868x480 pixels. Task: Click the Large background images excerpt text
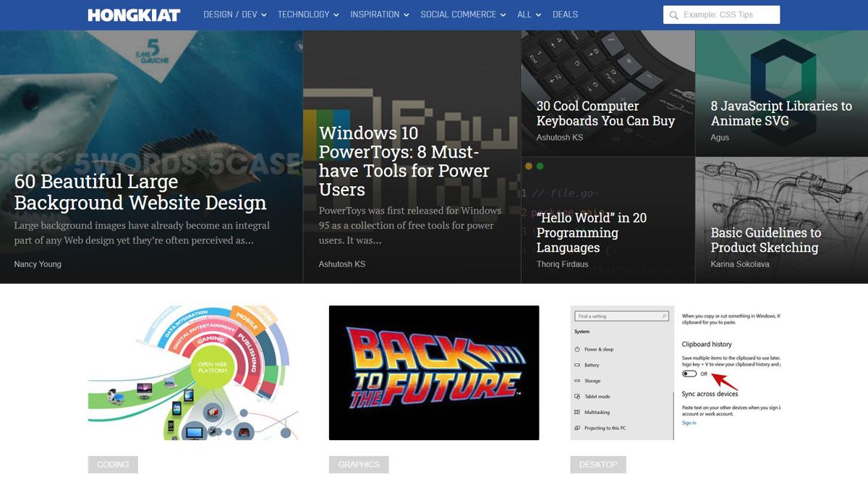tap(142, 232)
